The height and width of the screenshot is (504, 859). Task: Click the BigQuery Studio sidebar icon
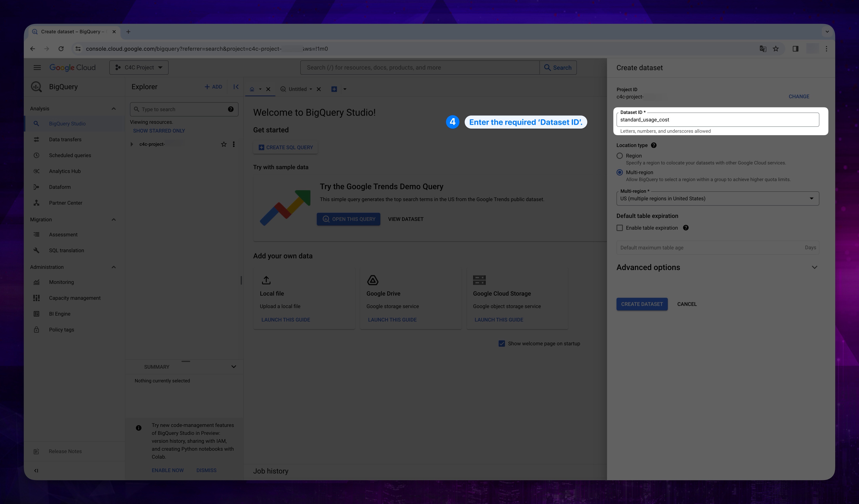(x=36, y=124)
